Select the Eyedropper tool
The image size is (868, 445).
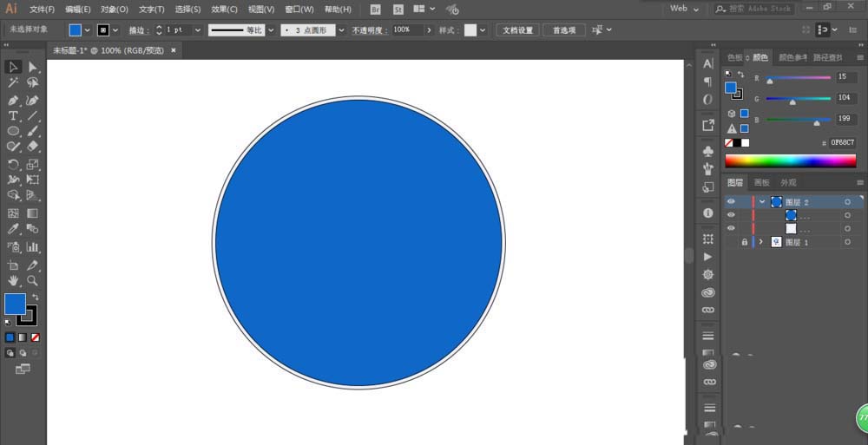[13, 230]
